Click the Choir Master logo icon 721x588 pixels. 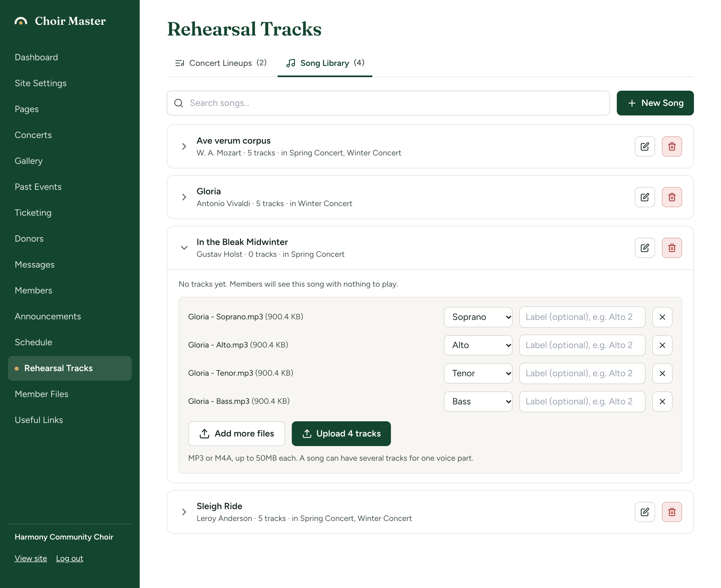21,21
